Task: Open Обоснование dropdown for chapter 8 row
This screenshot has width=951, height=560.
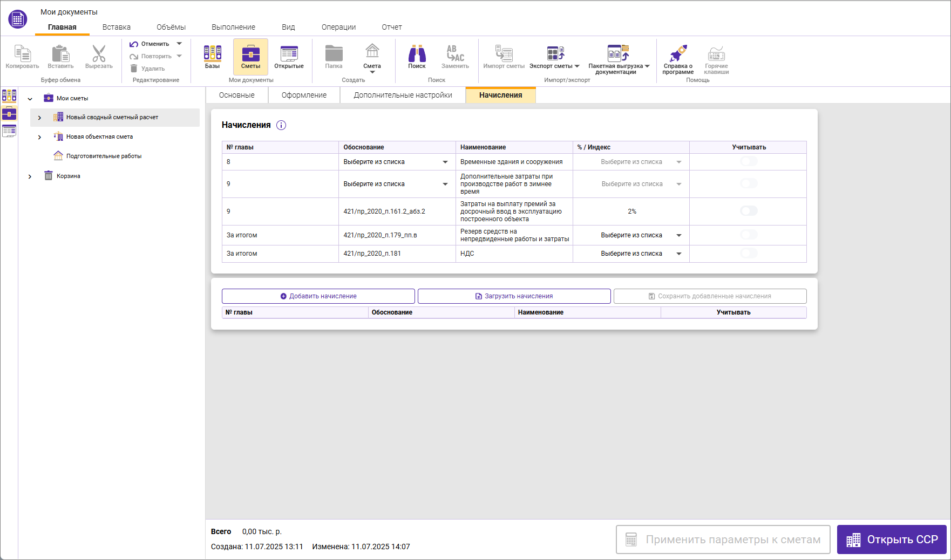Action: click(445, 162)
